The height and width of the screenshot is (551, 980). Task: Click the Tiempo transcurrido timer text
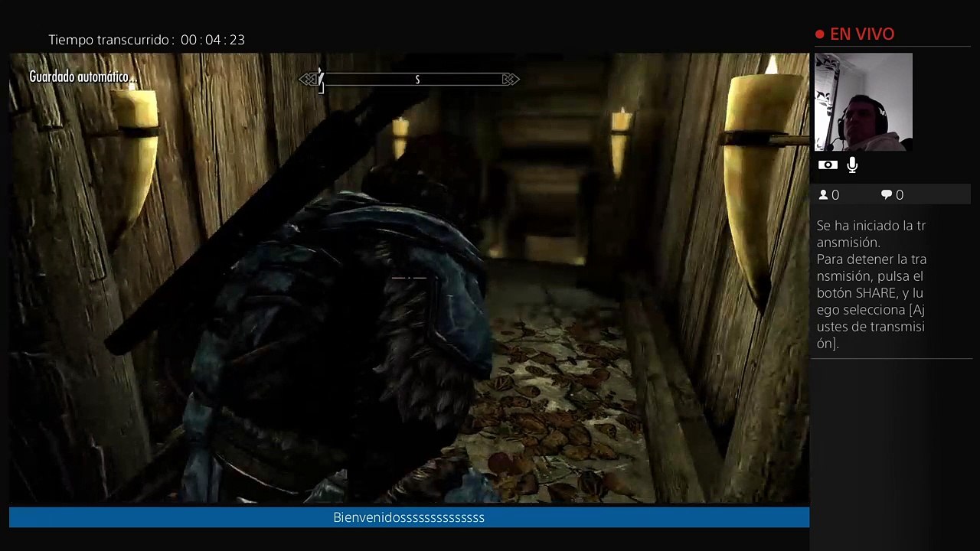pyautogui.click(x=147, y=40)
